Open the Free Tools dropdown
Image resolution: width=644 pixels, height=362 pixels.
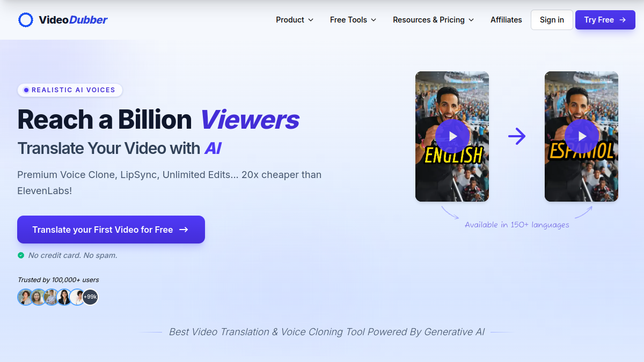pyautogui.click(x=353, y=20)
